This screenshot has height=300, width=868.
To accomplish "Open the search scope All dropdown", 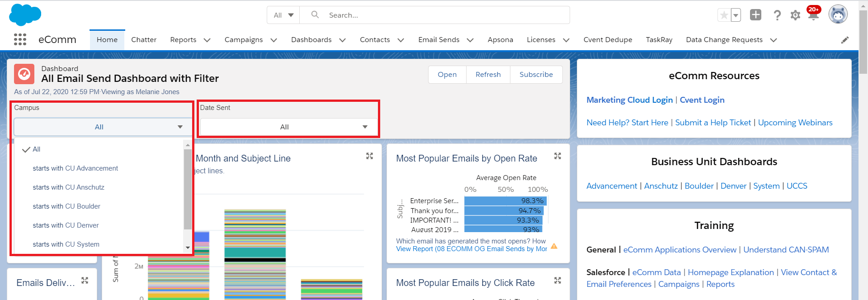I will pyautogui.click(x=283, y=15).
